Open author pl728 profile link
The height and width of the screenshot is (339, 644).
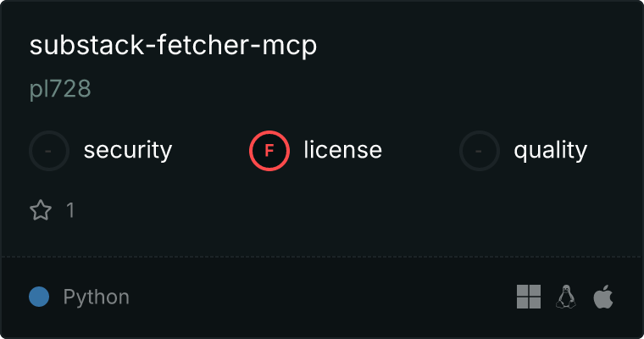(60, 88)
